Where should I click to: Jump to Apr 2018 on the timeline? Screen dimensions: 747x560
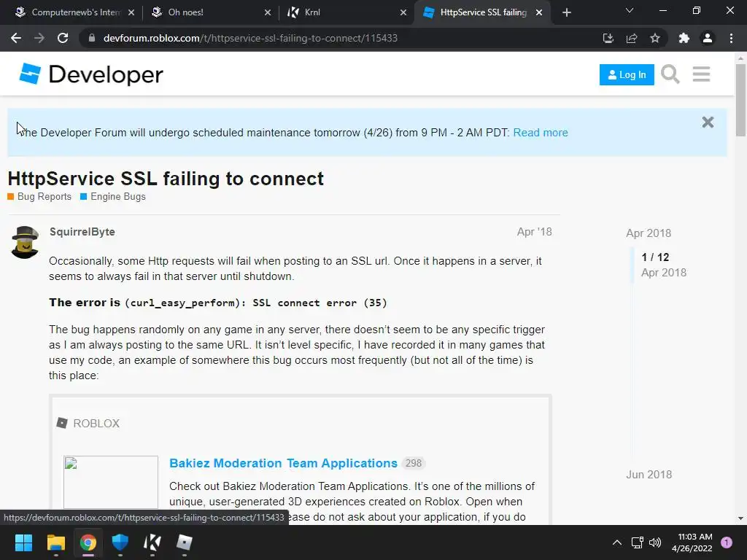click(x=649, y=233)
